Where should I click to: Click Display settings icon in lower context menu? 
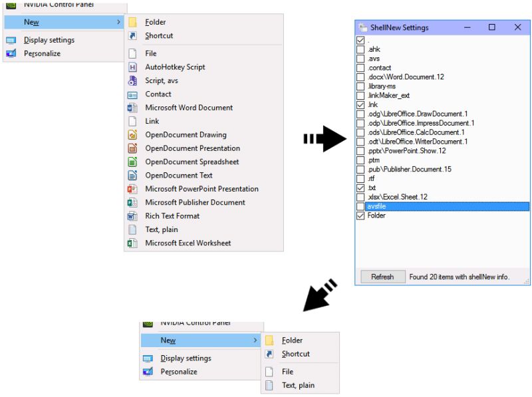[x=148, y=358]
